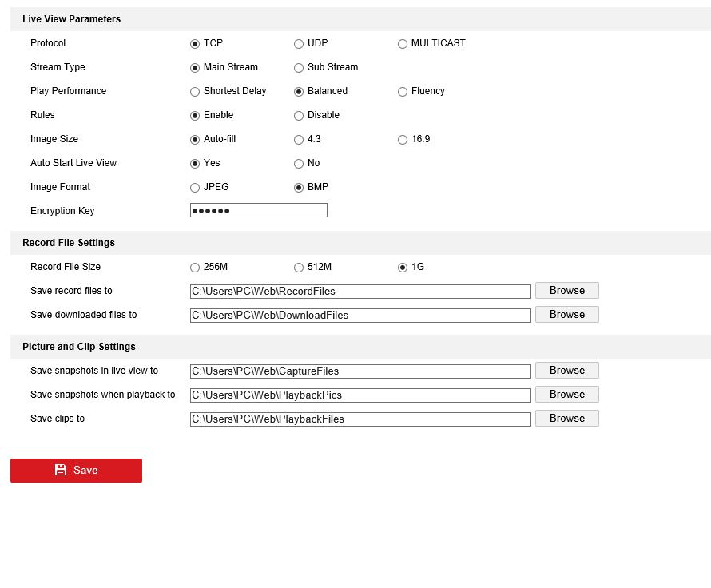Set Play Performance to Shortest Delay
711x588 pixels.
195,92
